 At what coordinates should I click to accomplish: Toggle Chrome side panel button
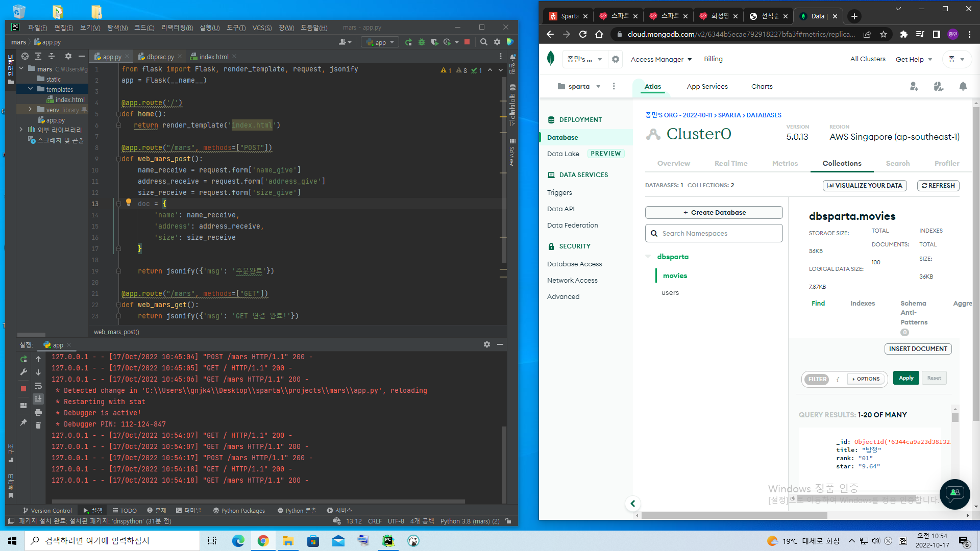(x=937, y=34)
